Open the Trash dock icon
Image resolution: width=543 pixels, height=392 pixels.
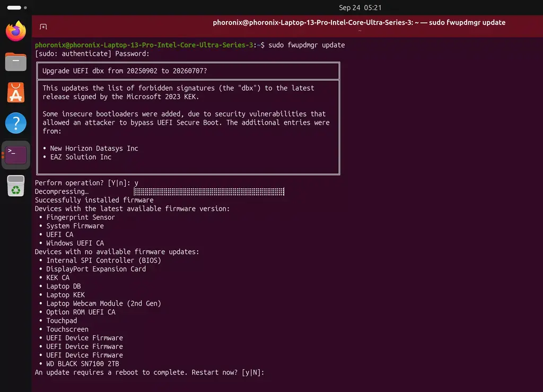[x=15, y=186]
